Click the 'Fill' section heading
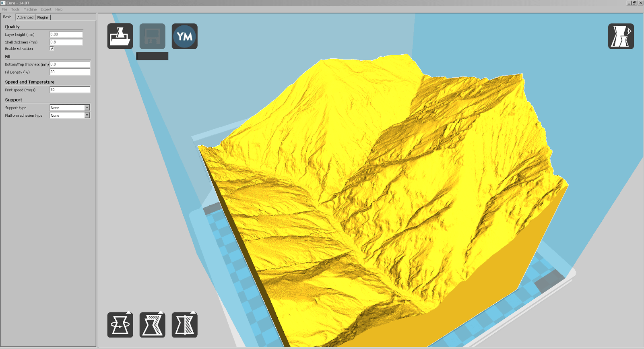The height and width of the screenshot is (349, 644). 8,56
